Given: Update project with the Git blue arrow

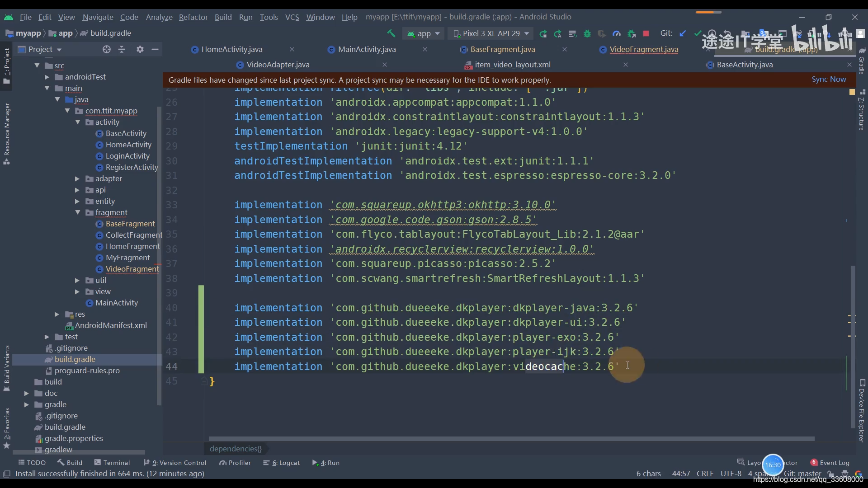Looking at the screenshot, I should [683, 33].
